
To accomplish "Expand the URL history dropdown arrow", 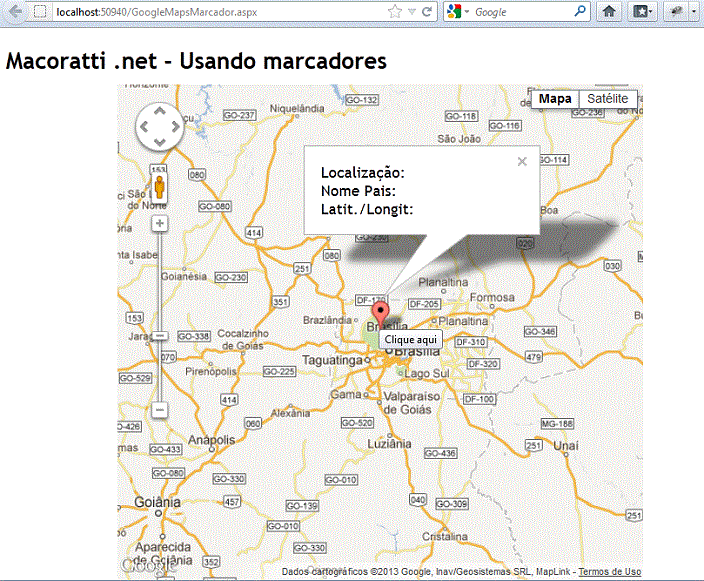I will point(412,12).
